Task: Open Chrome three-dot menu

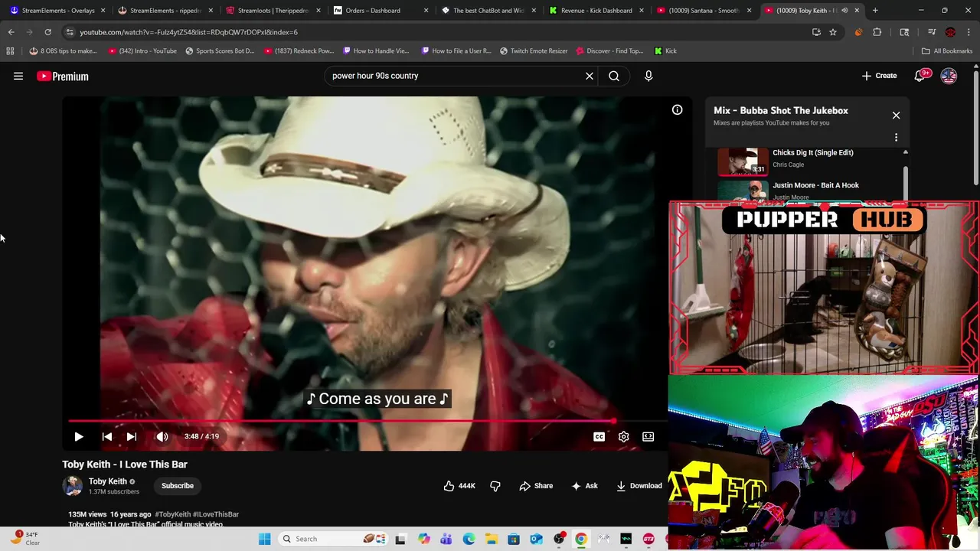Action: 969,32
